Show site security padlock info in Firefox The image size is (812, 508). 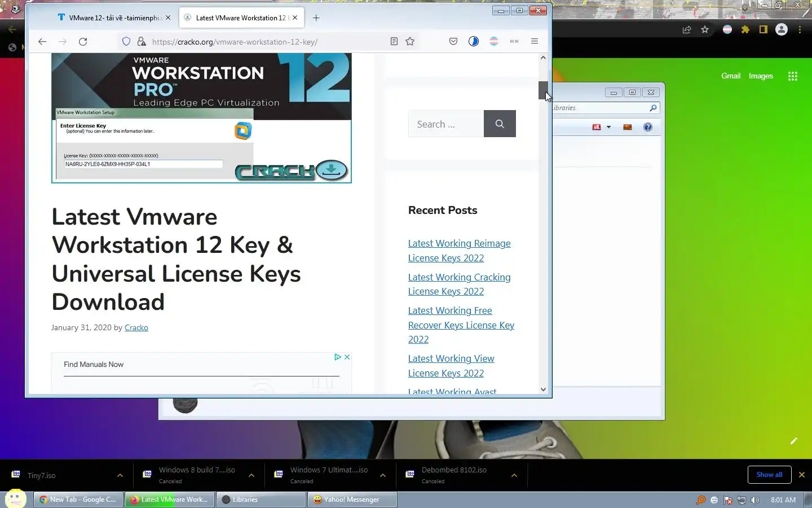[142, 41]
